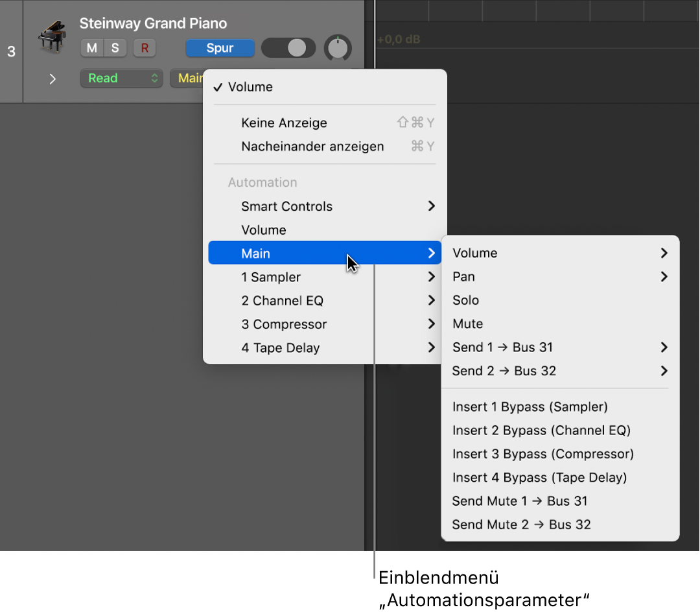700x614 pixels.
Task: Solo the Steinway Grand Piano track
Action: pos(115,48)
